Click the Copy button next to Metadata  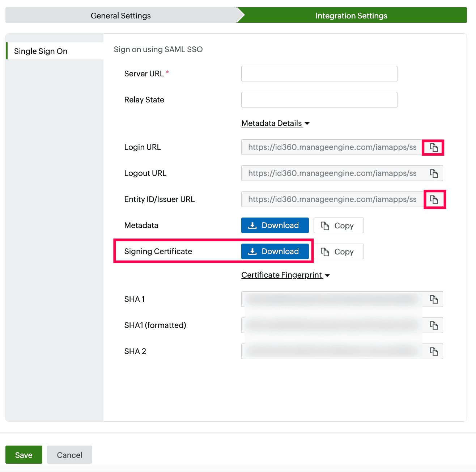338,225
